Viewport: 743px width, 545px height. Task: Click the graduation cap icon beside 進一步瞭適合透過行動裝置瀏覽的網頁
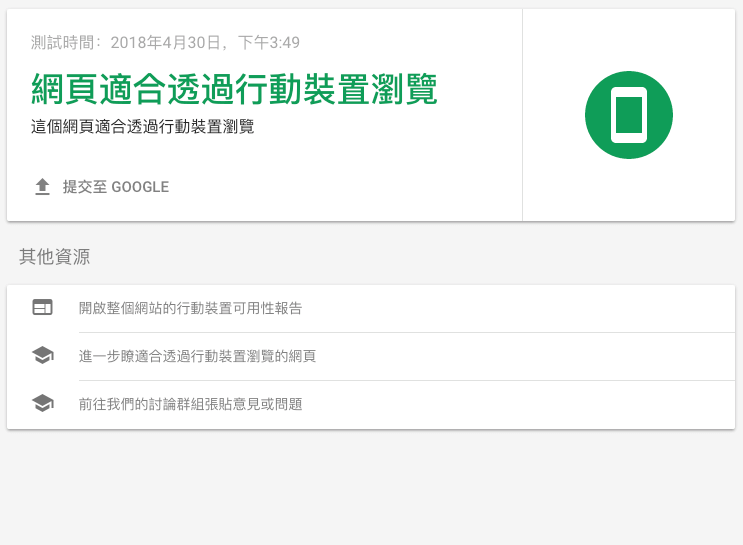pyautogui.click(x=43, y=355)
